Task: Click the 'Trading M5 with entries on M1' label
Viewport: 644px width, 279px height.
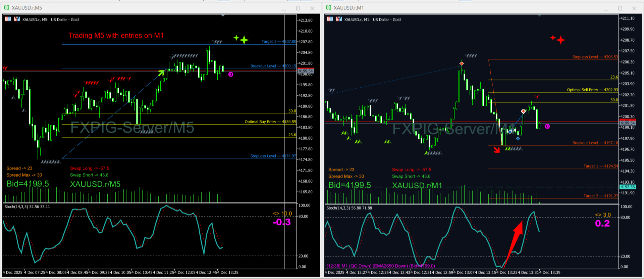Action: 116,36
